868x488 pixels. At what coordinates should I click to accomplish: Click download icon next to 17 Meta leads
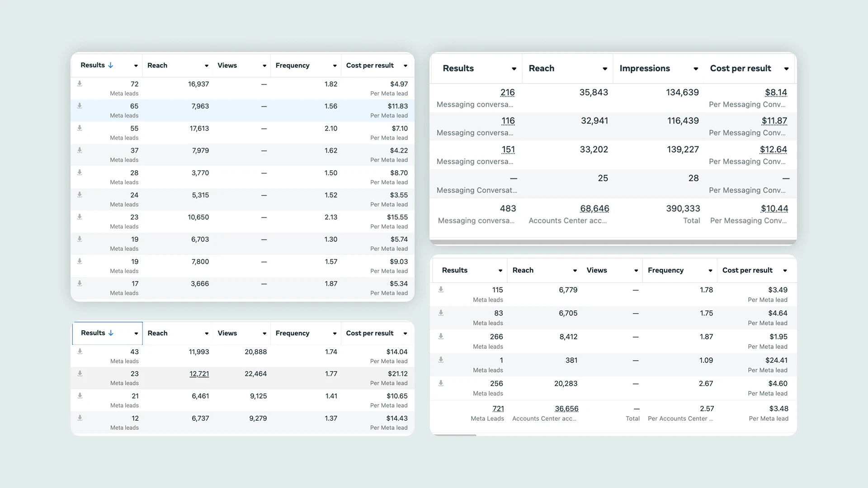[x=80, y=283]
